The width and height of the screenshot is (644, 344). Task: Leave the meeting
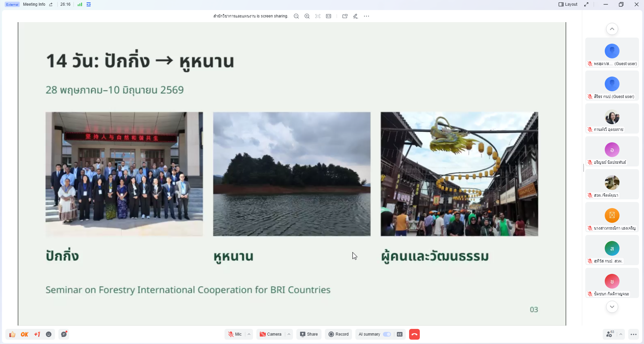[414, 334]
